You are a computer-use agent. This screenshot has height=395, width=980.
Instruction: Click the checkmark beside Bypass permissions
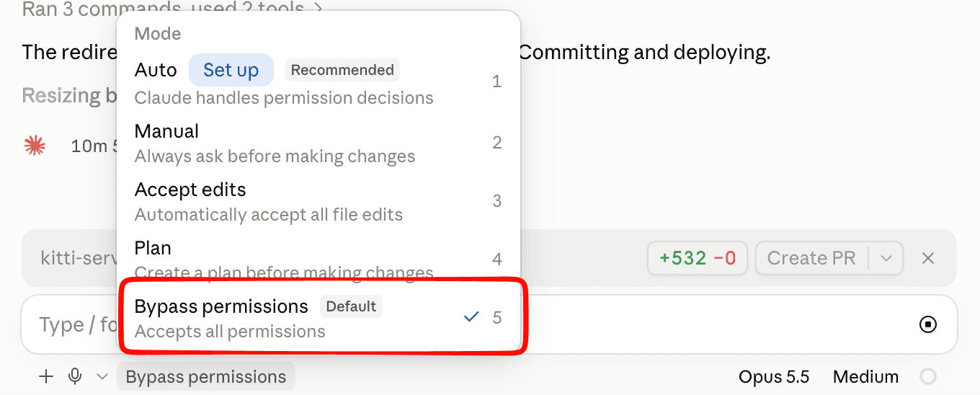click(471, 317)
